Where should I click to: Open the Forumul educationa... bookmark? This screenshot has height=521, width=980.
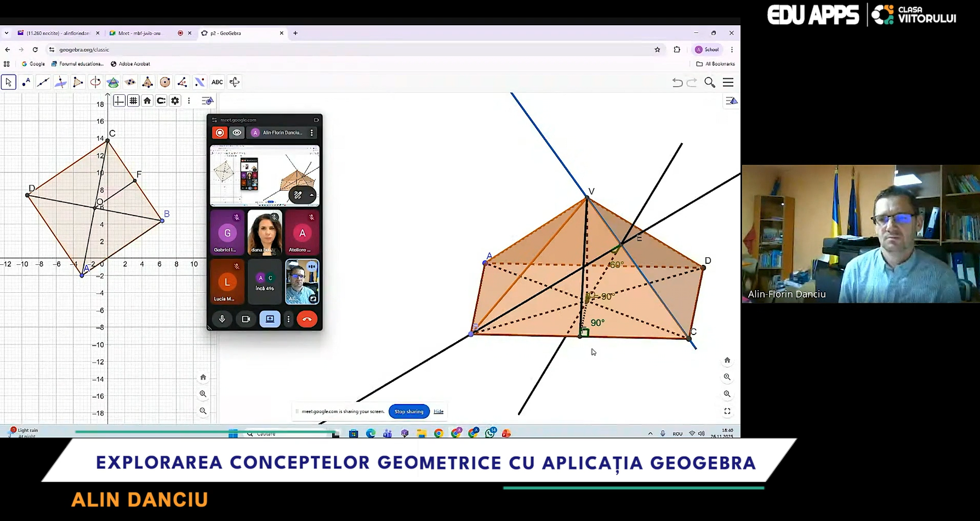click(77, 64)
